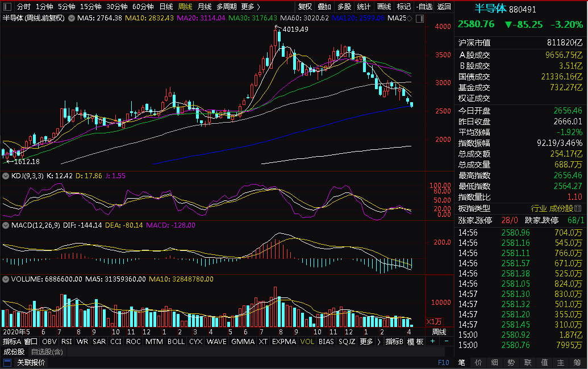Image resolution: width=588 pixels, height=369 pixels.
Task: Open F10 company information
Action: [443, 362]
